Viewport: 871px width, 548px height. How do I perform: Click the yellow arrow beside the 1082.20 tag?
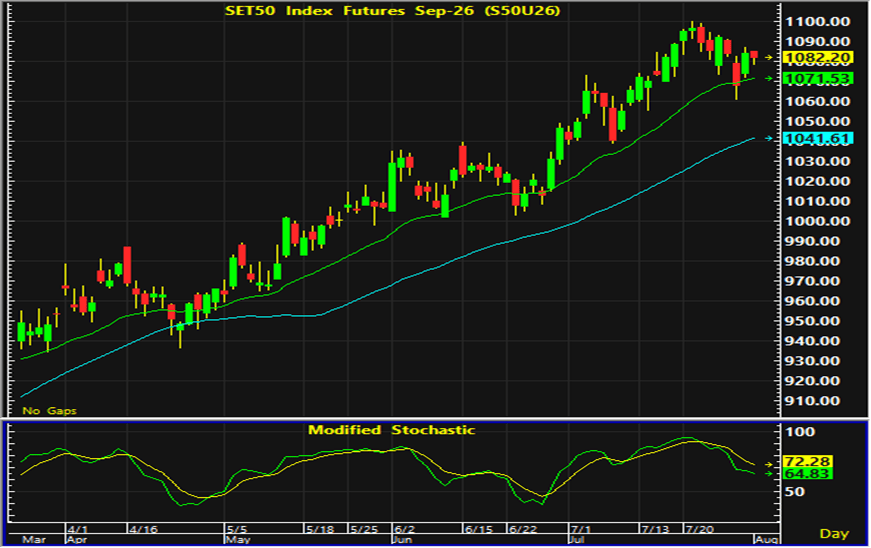pyautogui.click(x=769, y=57)
